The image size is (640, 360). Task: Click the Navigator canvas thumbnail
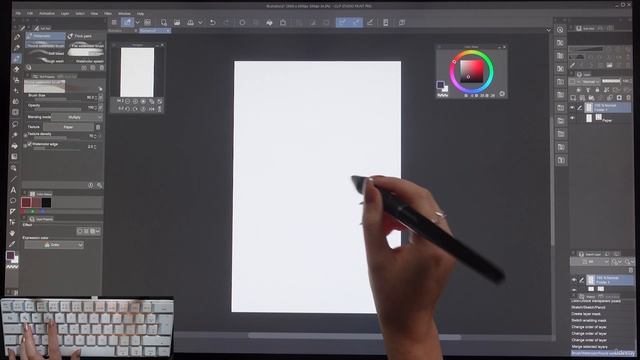tap(137, 72)
